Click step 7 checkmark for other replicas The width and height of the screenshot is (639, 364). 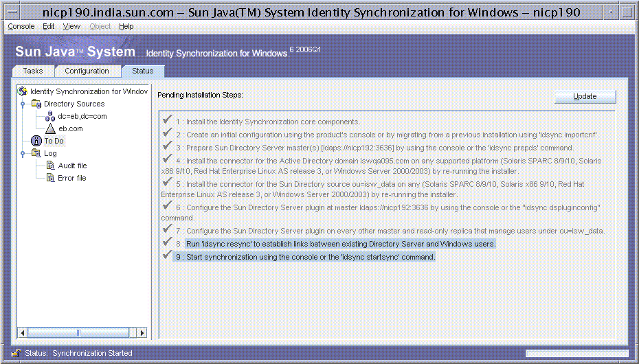pyautogui.click(x=167, y=229)
